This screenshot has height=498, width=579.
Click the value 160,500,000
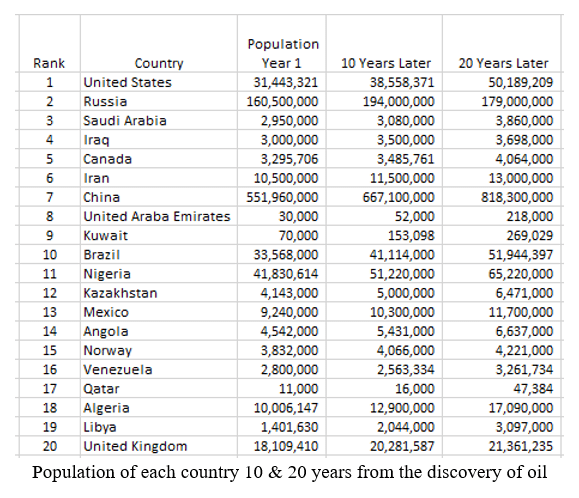pyautogui.click(x=282, y=102)
